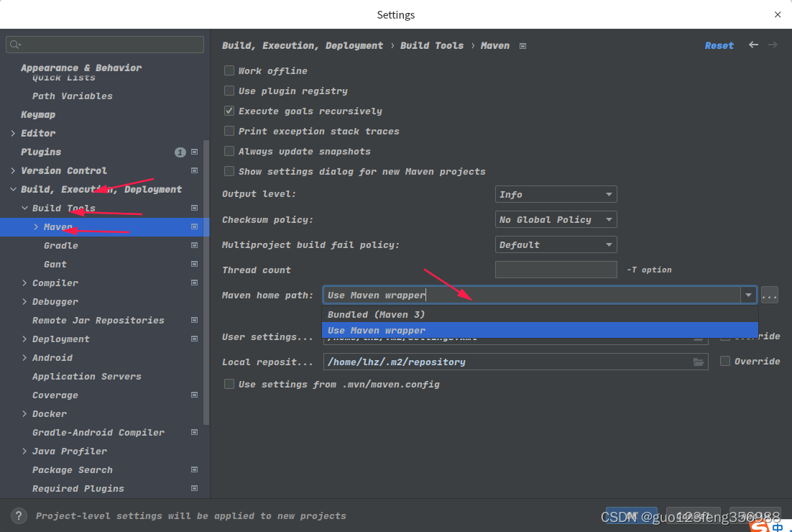Viewport: 792px width, 532px height.
Task: Open Gradle settings page
Action: 60,245
